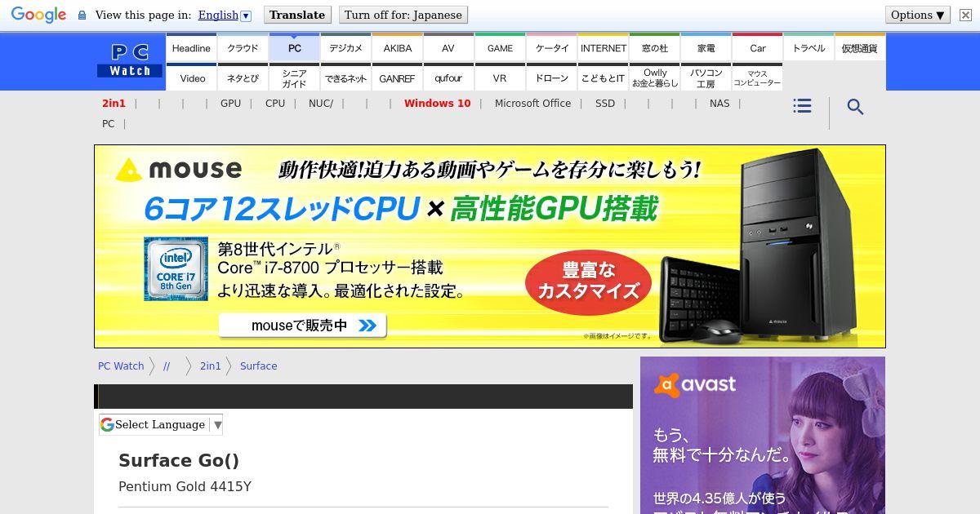Click the Translate button
Viewport: 980px width, 514px height.
(x=297, y=15)
